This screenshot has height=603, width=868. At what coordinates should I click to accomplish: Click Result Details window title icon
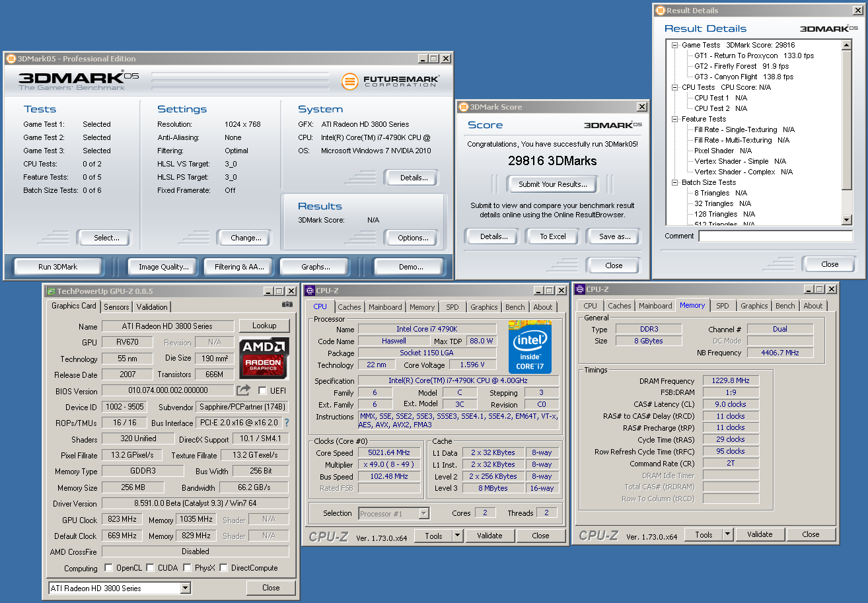tap(659, 11)
